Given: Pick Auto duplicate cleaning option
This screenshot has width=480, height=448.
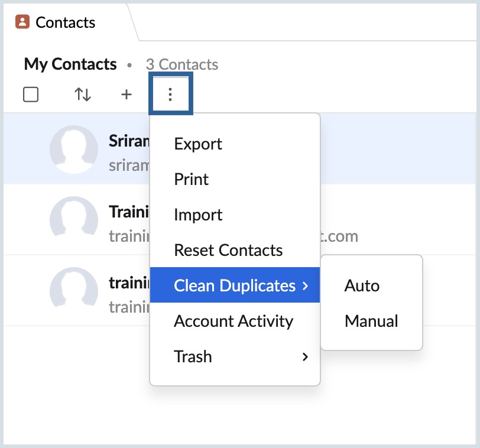Looking at the screenshot, I should point(362,285).
